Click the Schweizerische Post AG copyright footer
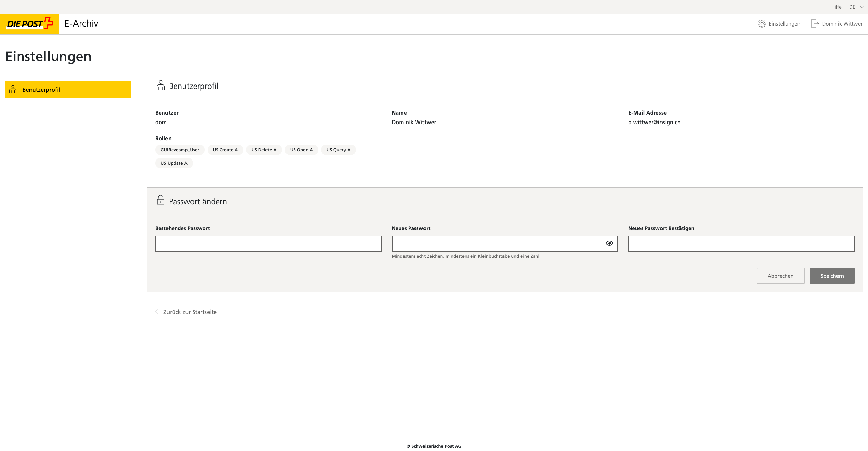The width and height of the screenshot is (868, 451). click(434, 446)
